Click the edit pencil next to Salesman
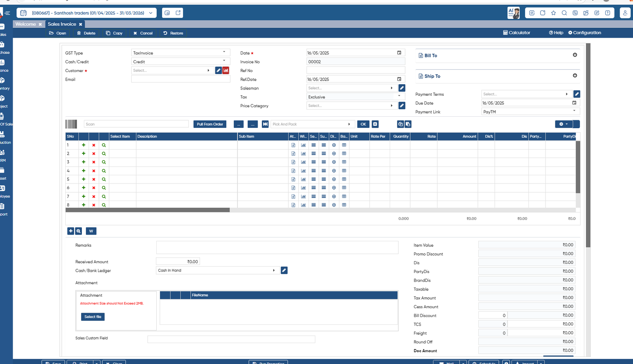Viewport: 633px width, 364px height. pos(402,88)
